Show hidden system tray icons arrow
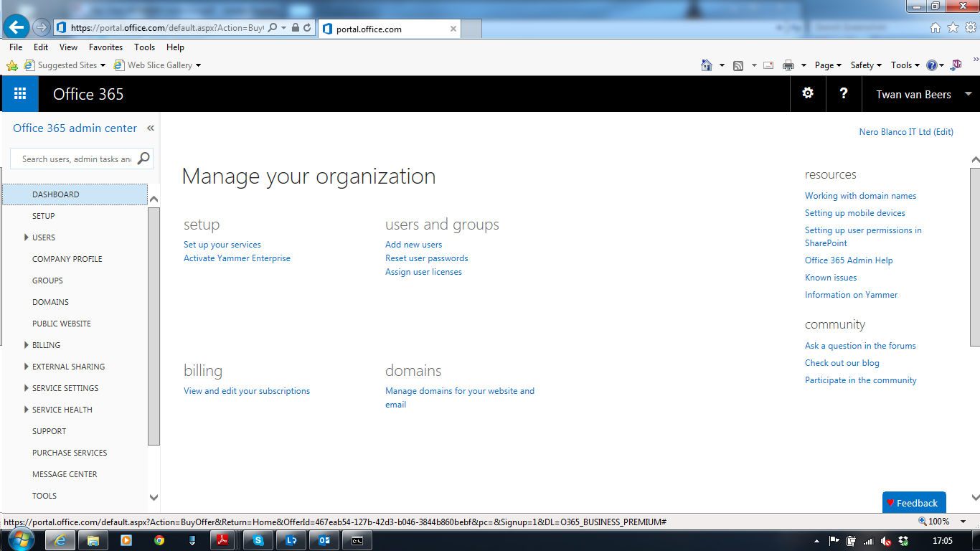The image size is (980, 551). point(817,541)
